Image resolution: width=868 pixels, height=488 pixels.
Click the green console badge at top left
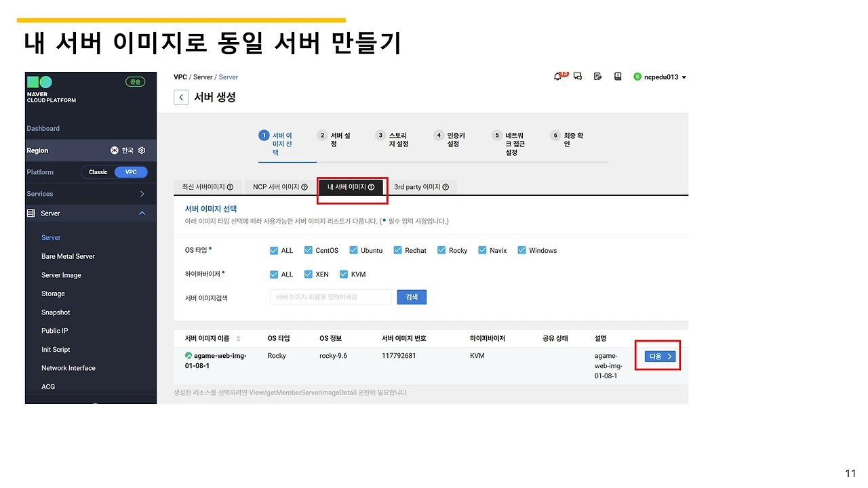tap(135, 81)
